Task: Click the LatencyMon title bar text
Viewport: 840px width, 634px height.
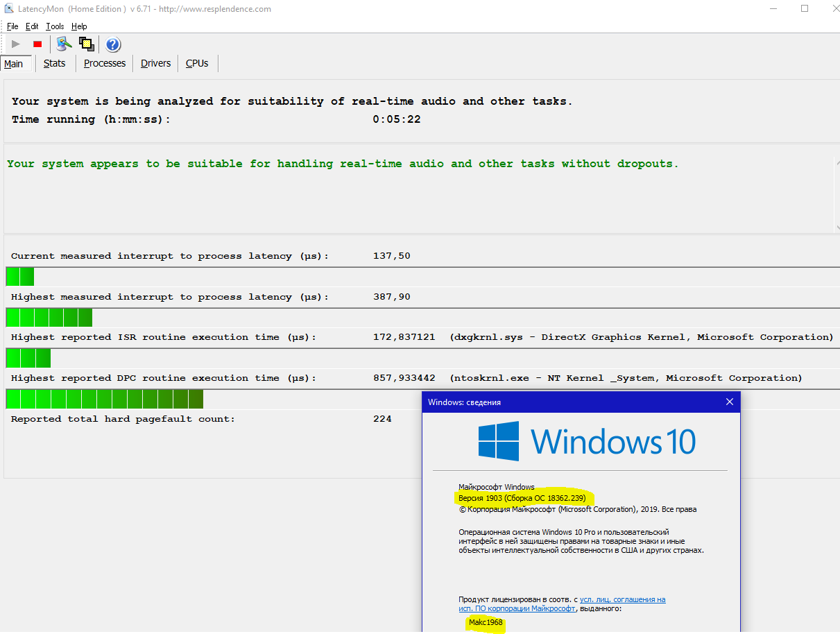Action: 145,9
